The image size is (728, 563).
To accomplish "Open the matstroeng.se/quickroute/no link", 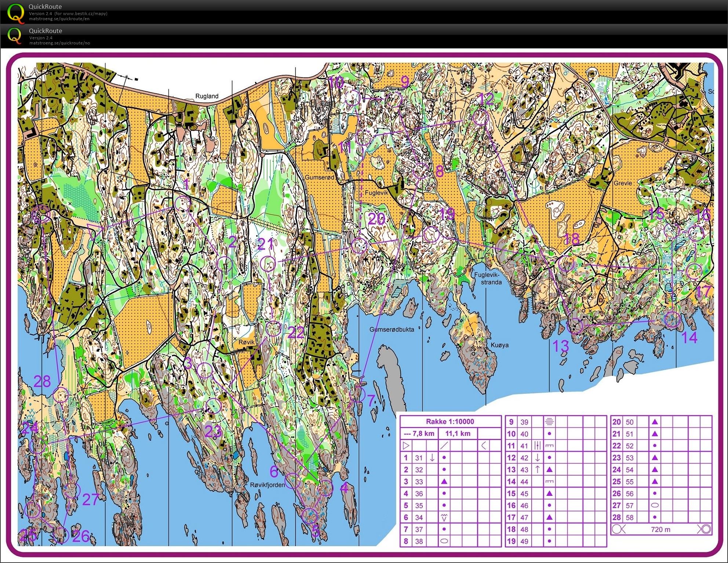I will pyautogui.click(x=59, y=43).
